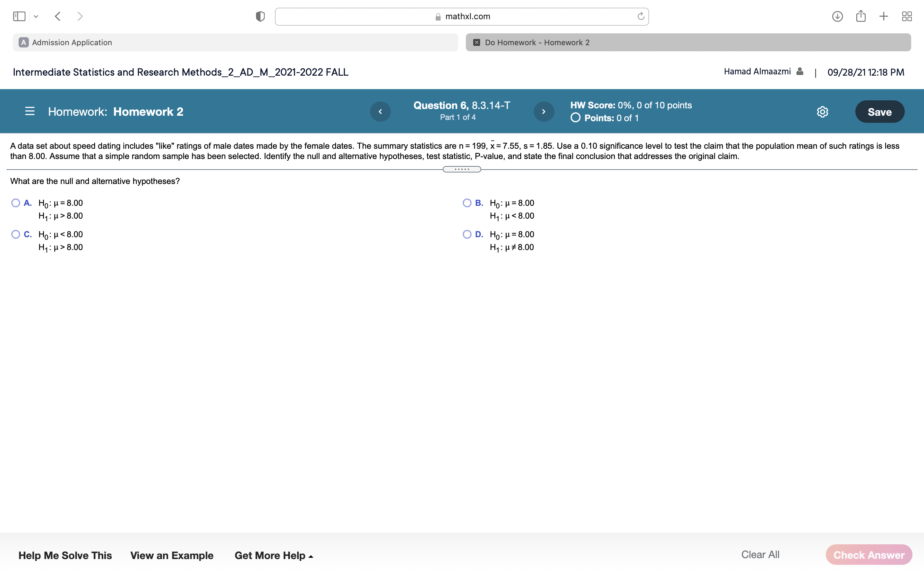Reload the page with refresh icon
This screenshot has height=577, width=924.
click(641, 16)
